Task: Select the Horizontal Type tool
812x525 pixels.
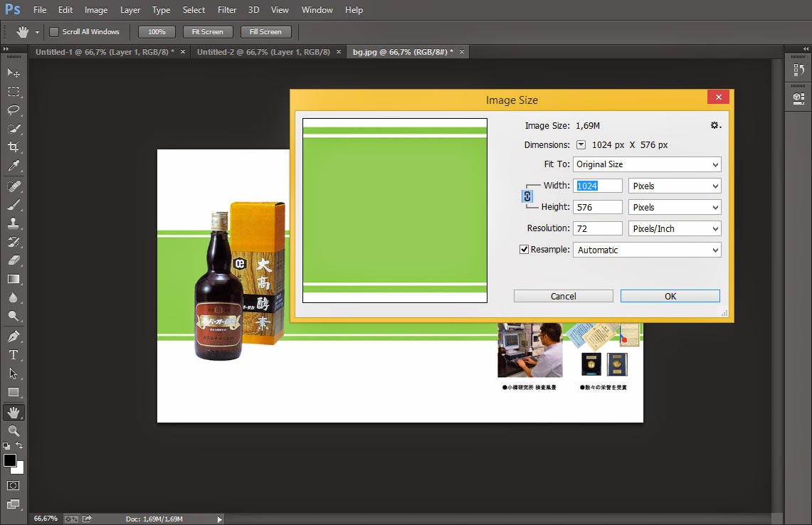Action: click(x=14, y=354)
